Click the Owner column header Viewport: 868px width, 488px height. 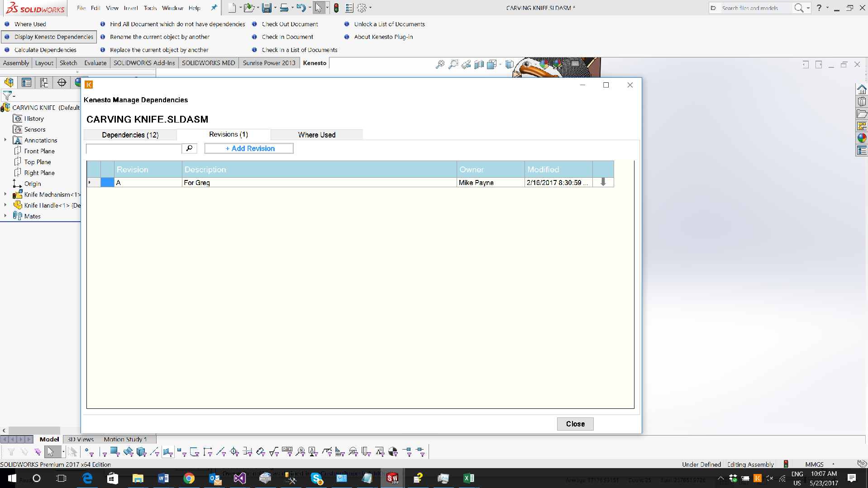[491, 169]
